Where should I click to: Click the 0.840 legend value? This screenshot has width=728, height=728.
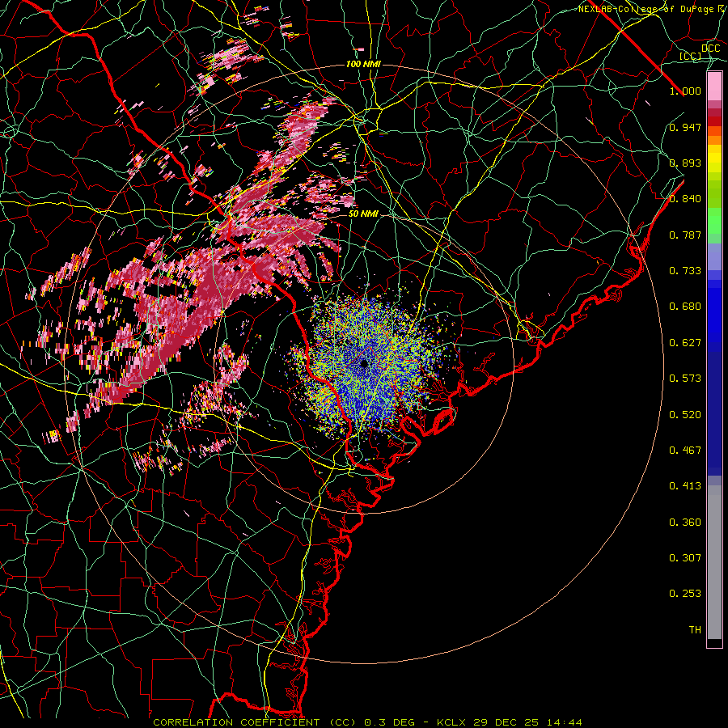coord(685,199)
